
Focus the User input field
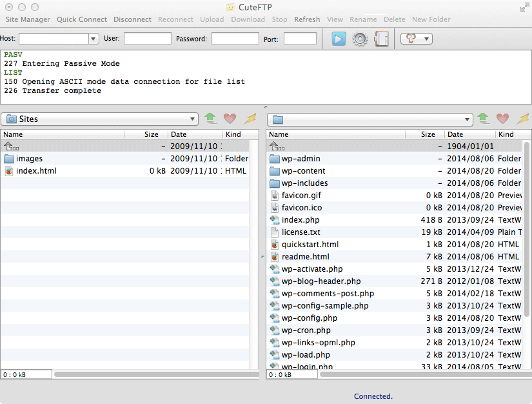click(x=148, y=38)
